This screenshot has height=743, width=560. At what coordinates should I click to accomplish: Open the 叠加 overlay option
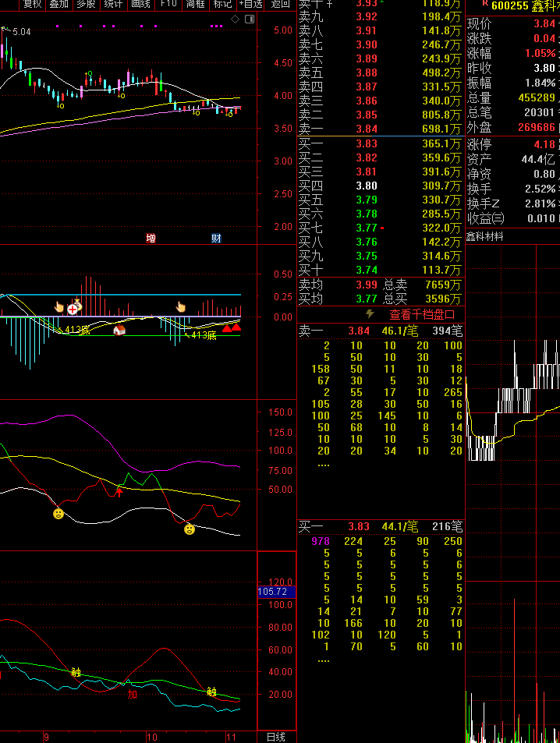tap(58, 5)
